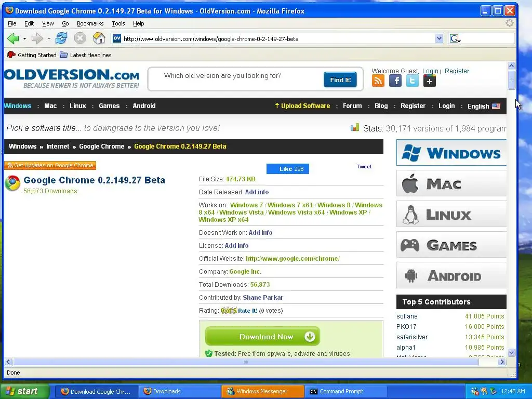Open the View menu
532x399 pixels.
tap(48, 23)
